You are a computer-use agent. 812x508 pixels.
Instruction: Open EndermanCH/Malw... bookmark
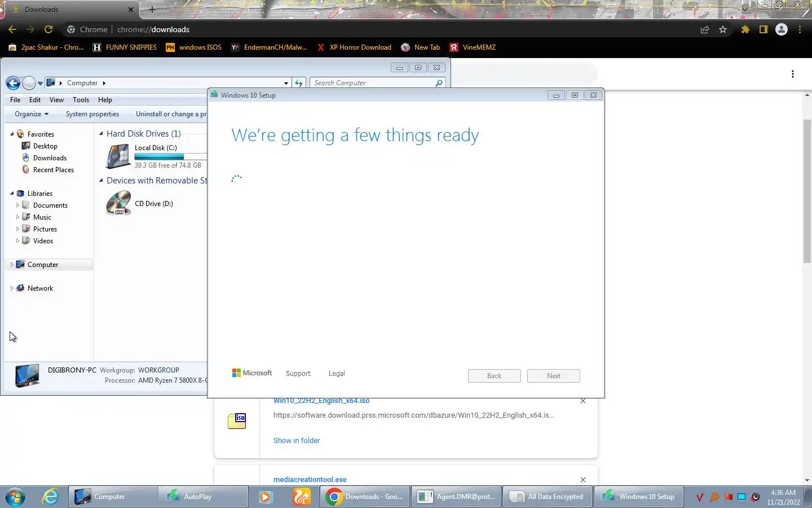tap(269, 47)
